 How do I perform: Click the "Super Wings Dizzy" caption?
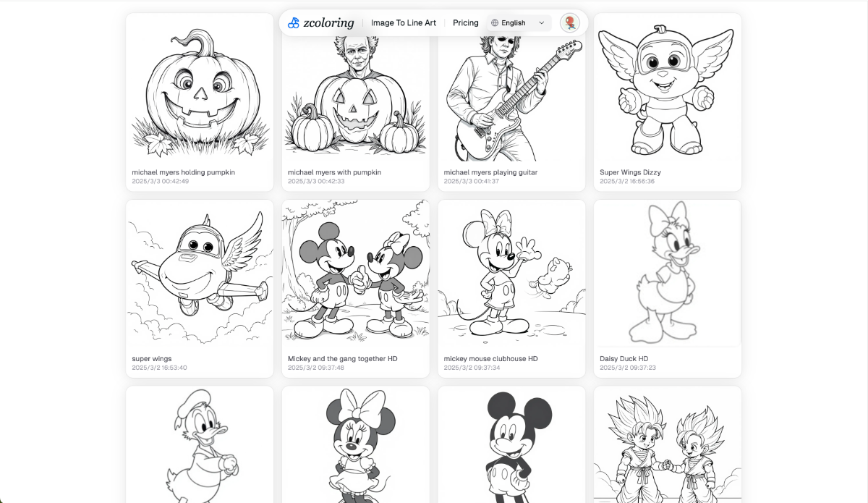coord(630,172)
